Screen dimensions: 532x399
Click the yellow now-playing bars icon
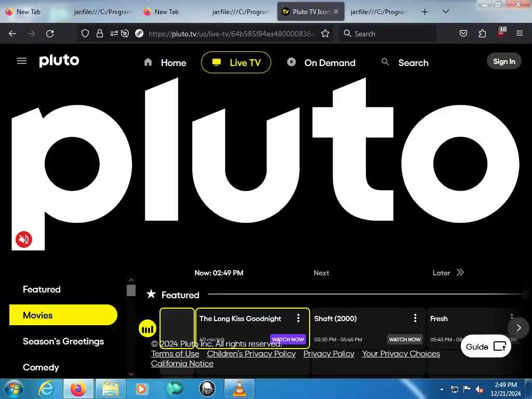pyautogui.click(x=147, y=329)
